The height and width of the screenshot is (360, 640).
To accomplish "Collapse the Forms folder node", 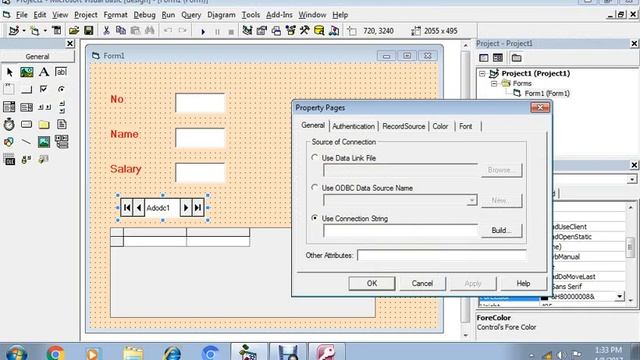I will [494, 83].
